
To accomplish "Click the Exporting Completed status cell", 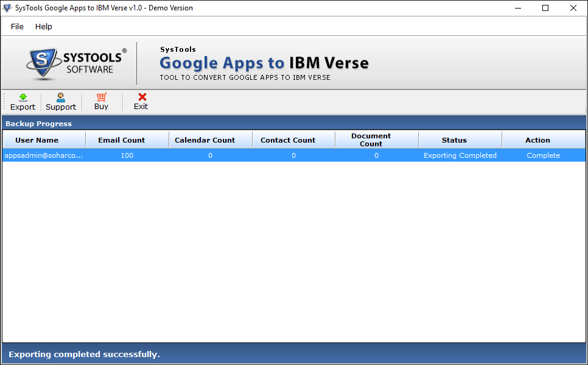I will click(x=460, y=155).
